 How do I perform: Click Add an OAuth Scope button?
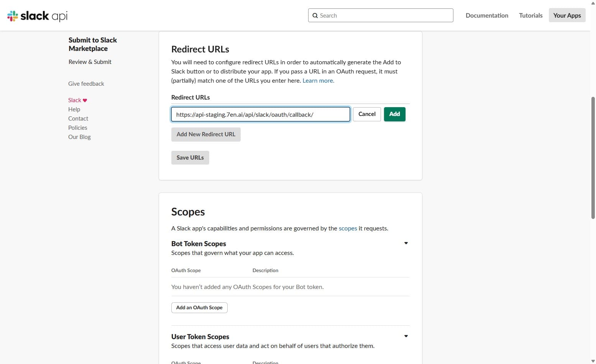[x=199, y=308]
